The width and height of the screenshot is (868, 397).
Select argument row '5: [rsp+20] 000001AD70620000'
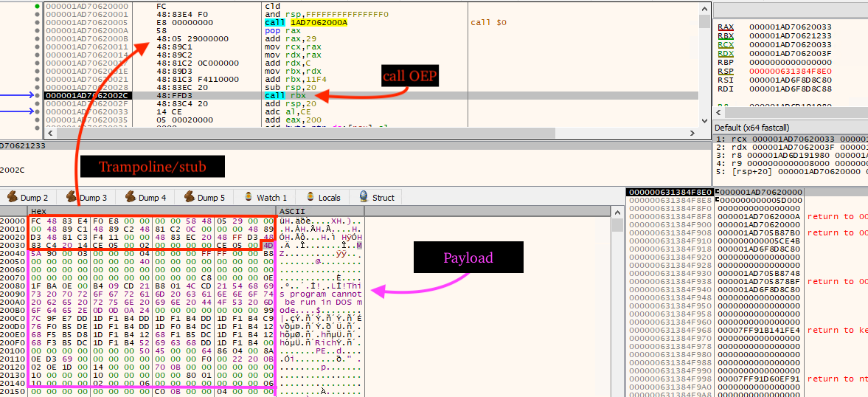click(791, 171)
